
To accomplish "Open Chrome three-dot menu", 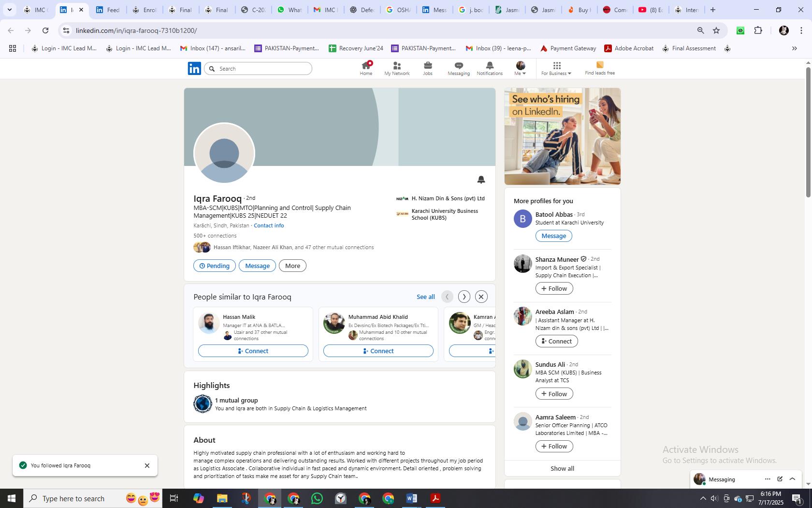I will tap(801, 30).
